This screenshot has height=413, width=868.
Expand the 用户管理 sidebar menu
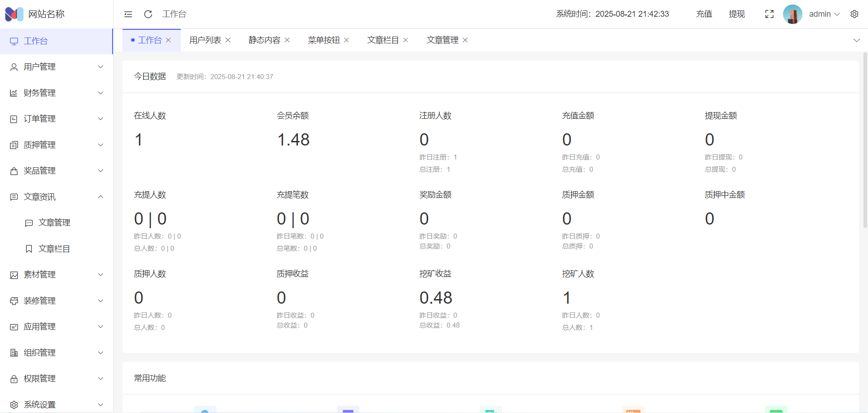click(x=56, y=67)
